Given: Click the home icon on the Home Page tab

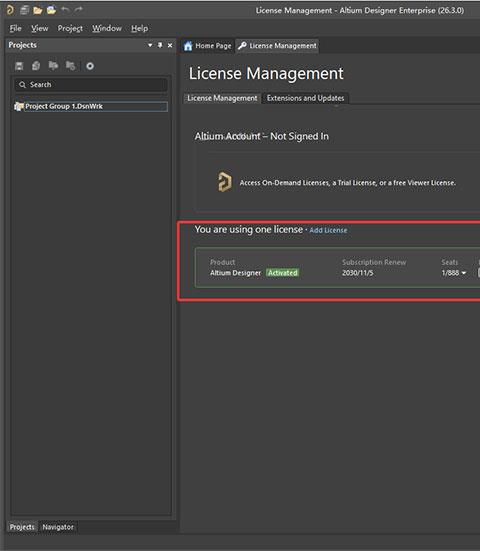Looking at the screenshot, I should [188, 46].
